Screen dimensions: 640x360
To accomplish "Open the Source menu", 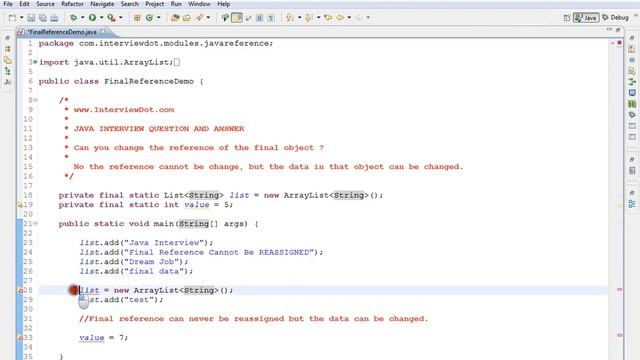I will pyautogui.click(x=45, y=4).
